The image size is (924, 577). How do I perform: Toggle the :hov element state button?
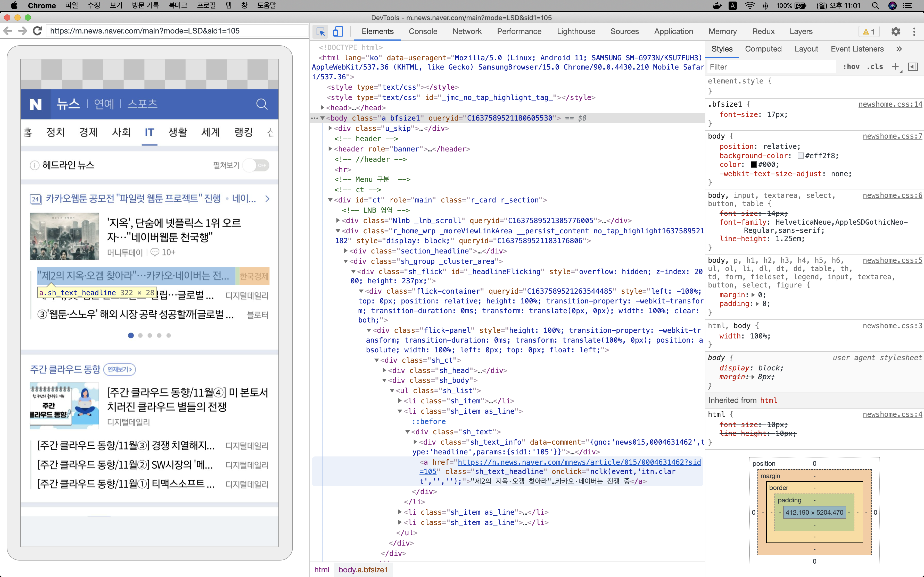851,67
